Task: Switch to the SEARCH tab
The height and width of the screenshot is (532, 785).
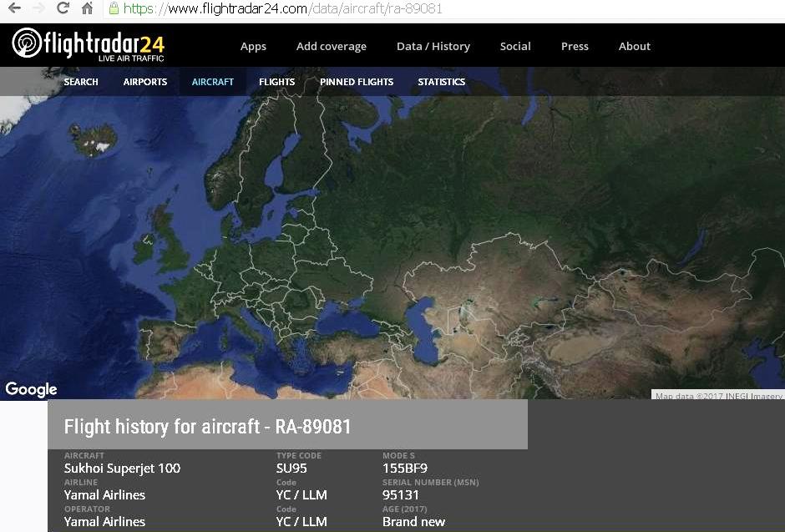Action: coord(81,82)
